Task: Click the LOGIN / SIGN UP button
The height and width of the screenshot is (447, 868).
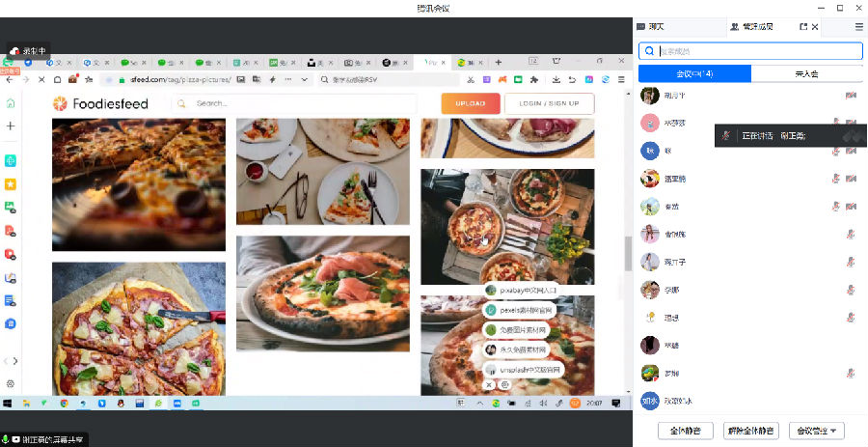Action: point(549,103)
